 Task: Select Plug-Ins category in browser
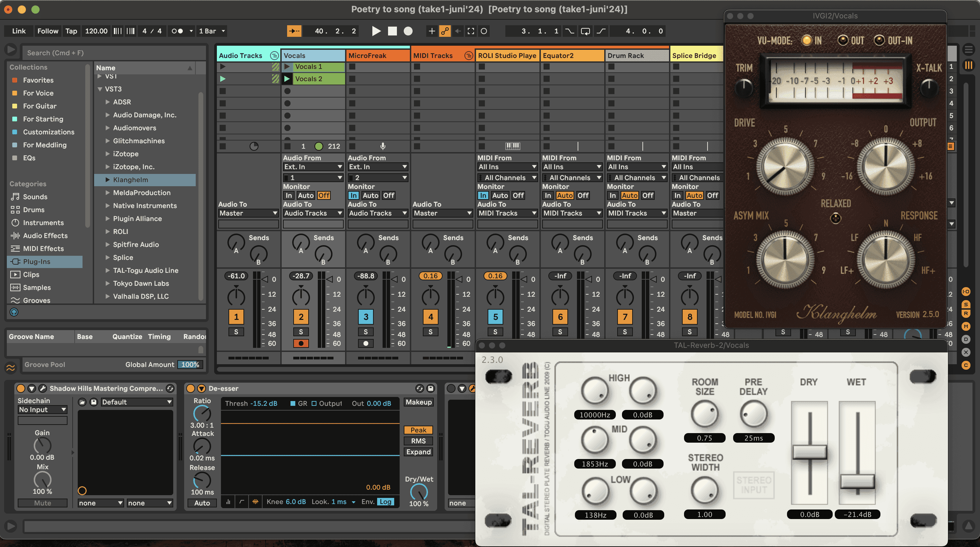(45, 262)
